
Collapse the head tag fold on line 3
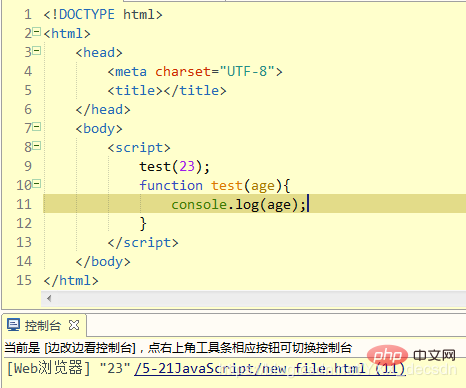[37, 51]
